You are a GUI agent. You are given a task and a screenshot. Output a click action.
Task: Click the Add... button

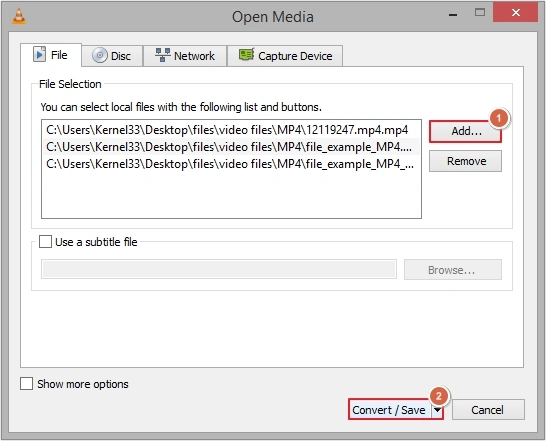point(465,131)
